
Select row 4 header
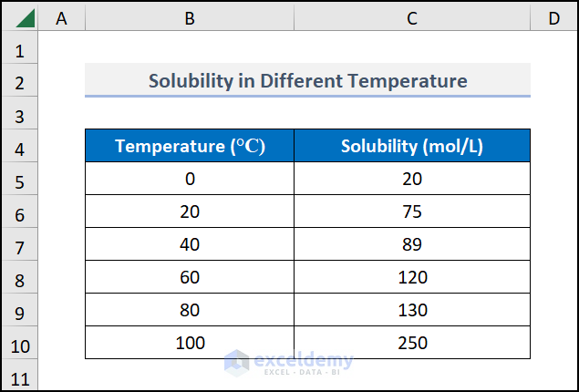pyautogui.click(x=20, y=148)
